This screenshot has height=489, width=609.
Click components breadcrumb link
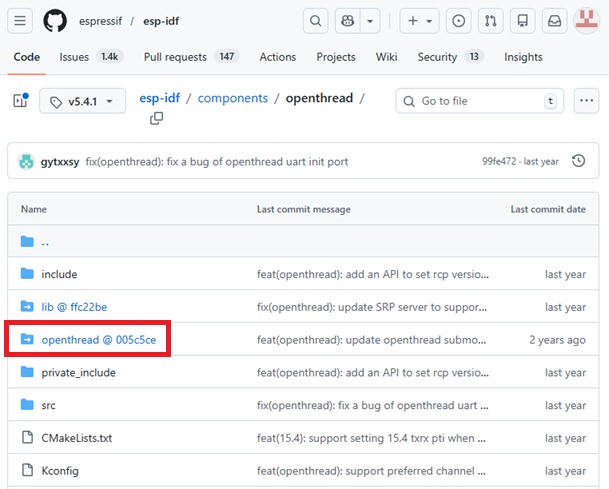233,98
